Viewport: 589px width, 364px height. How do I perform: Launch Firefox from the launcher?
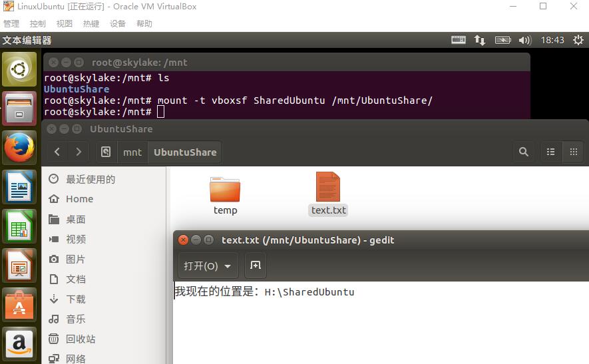(x=19, y=148)
